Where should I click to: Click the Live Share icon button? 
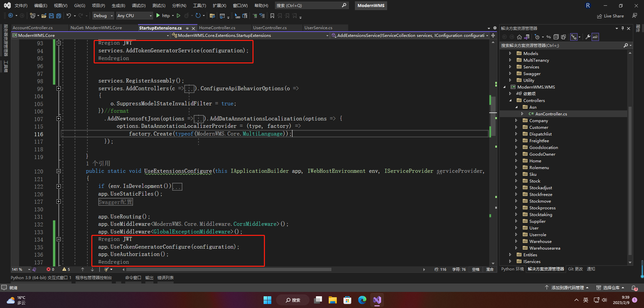tap(610, 16)
